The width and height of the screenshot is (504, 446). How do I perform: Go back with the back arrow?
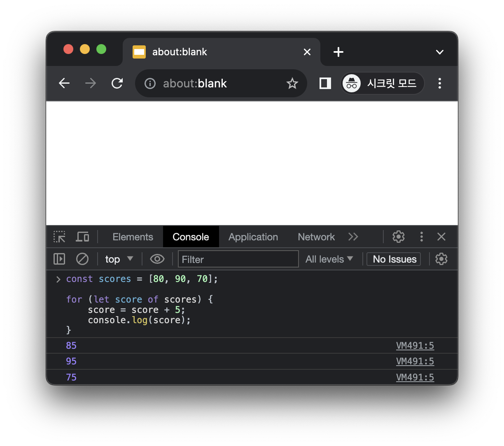[x=64, y=83]
